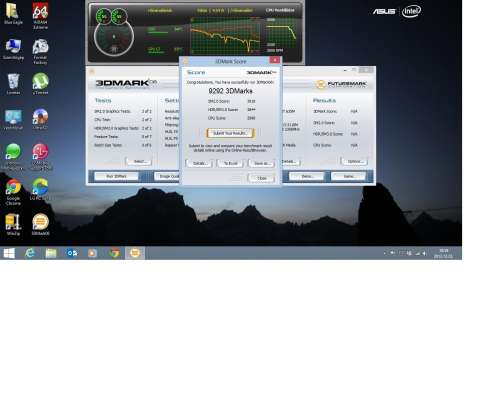Open the Control Panel desktop icon
This screenshot has height=406, width=500.
coord(13,119)
